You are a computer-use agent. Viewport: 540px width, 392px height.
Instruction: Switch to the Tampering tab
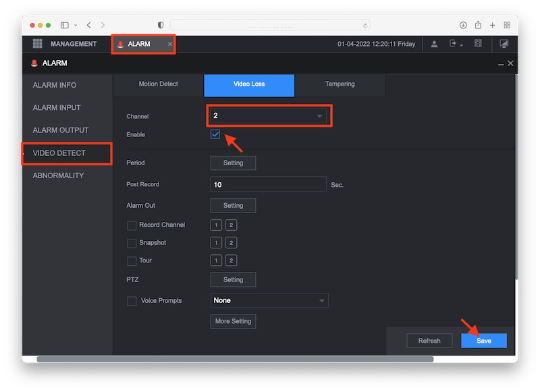click(340, 84)
